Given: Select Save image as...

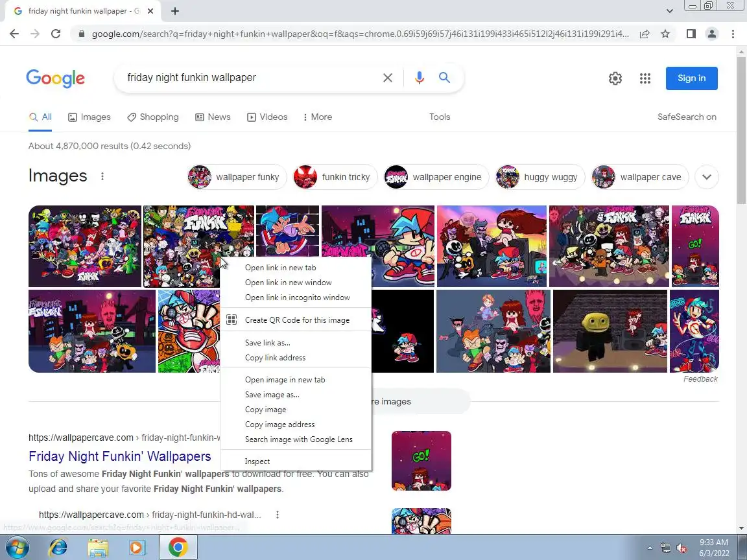Looking at the screenshot, I should 296,395.
